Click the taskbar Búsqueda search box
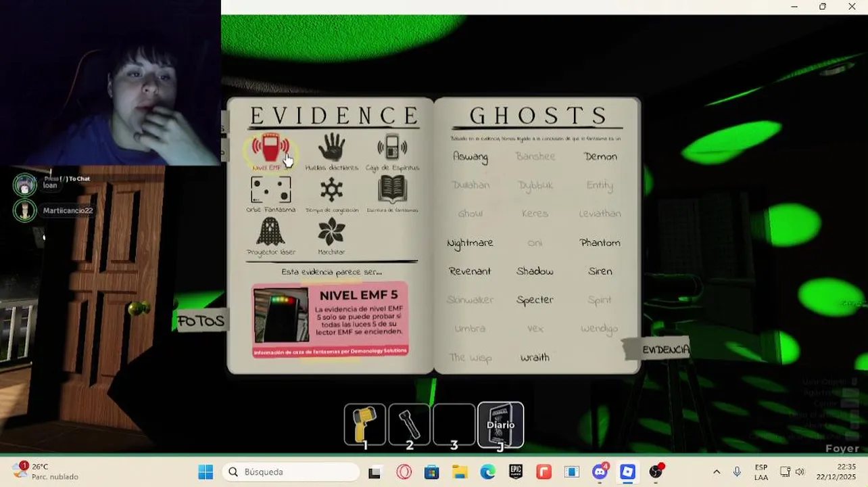This screenshot has height=487, width=868. pos(291,471)
